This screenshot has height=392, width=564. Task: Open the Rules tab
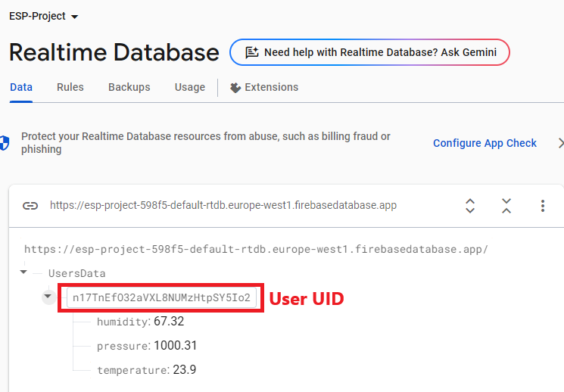tap(70, 87)
